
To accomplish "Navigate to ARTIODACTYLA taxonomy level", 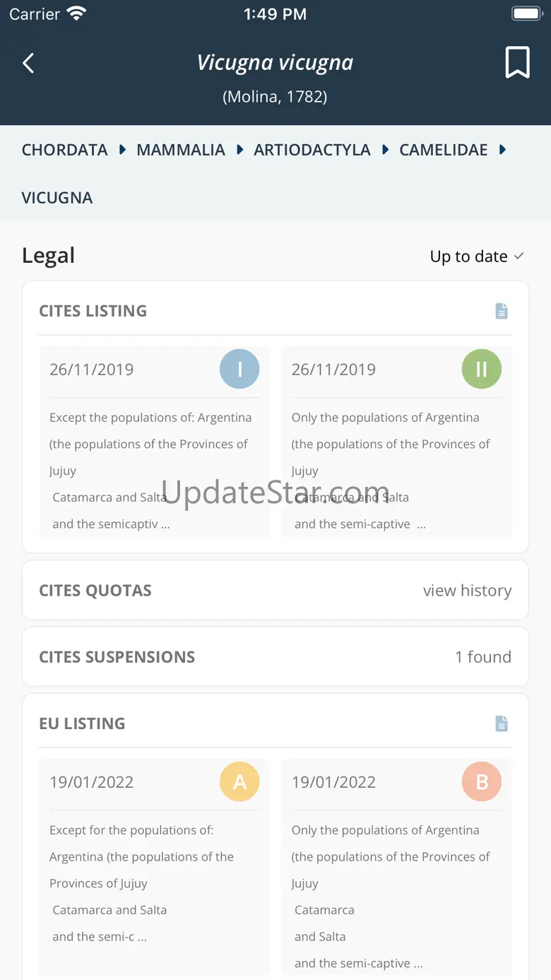I will pos(312,150).
